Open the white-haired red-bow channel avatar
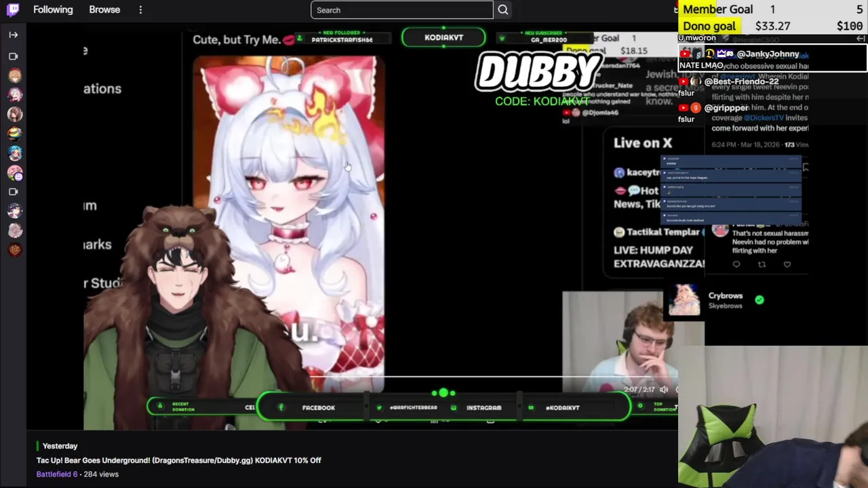868x488 pixels. (x=14, y=95)
